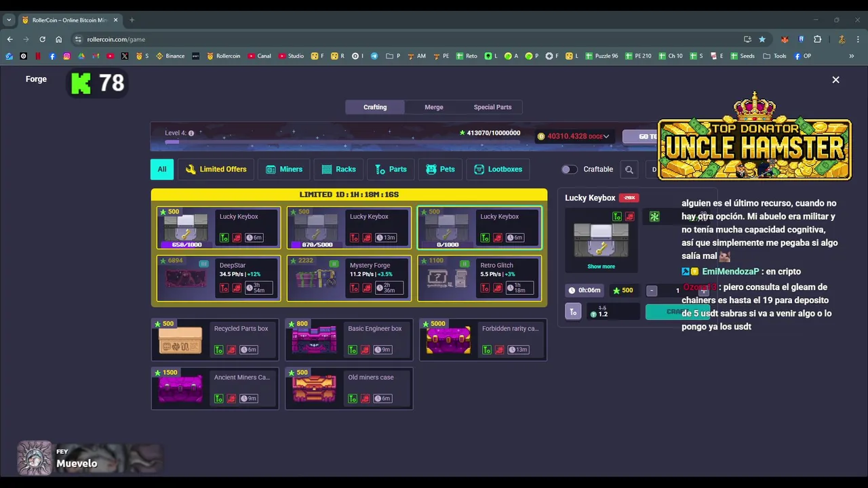Image resolution: width=868 pixels, height=488 pixels.
Task: Click the purple GO TO button
Action: [x=641, y=136]
